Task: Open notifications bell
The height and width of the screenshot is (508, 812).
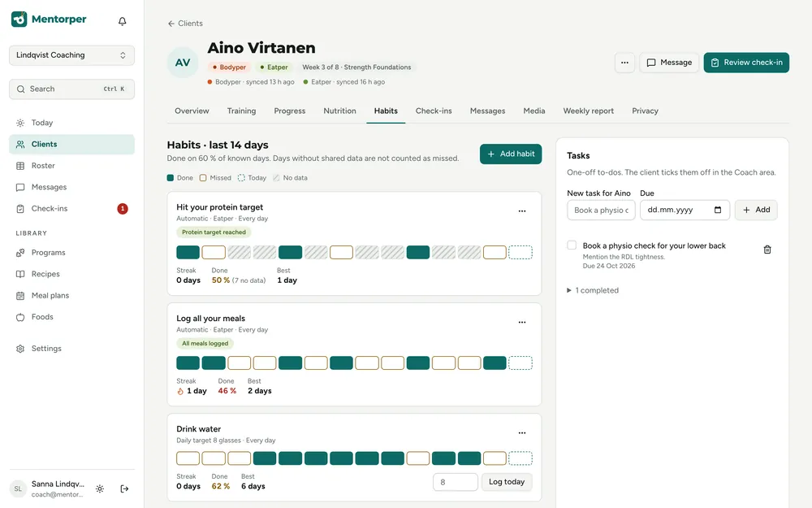Action: tap(123, 21)
